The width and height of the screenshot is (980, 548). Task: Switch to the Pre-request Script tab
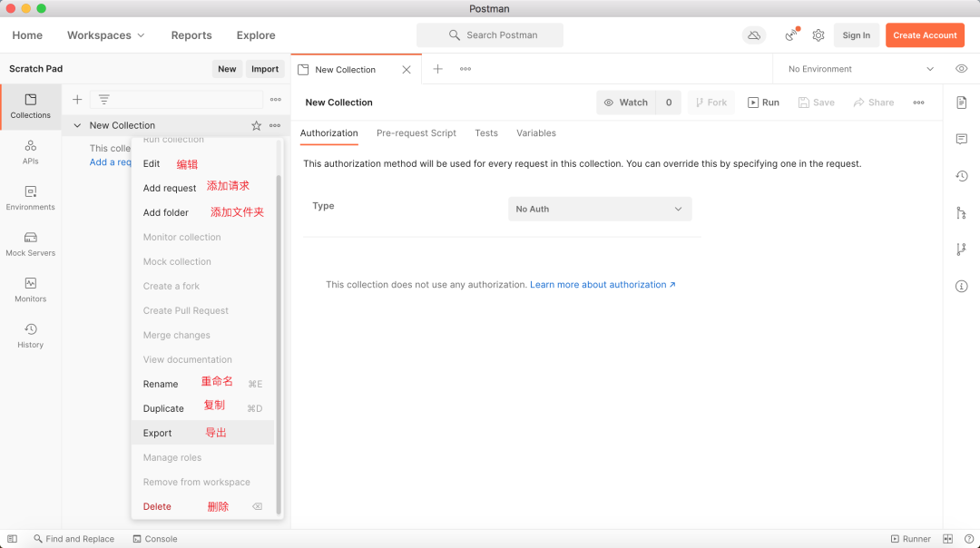(416, 133)
